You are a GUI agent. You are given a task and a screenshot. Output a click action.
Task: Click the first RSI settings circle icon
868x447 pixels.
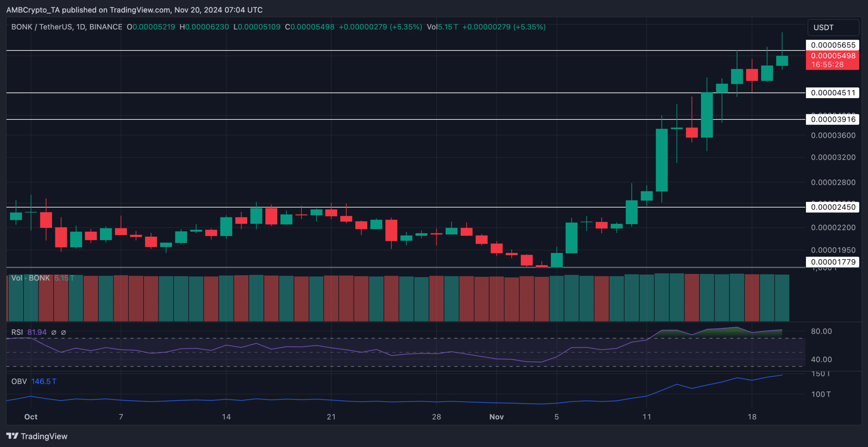click(54, 332)
